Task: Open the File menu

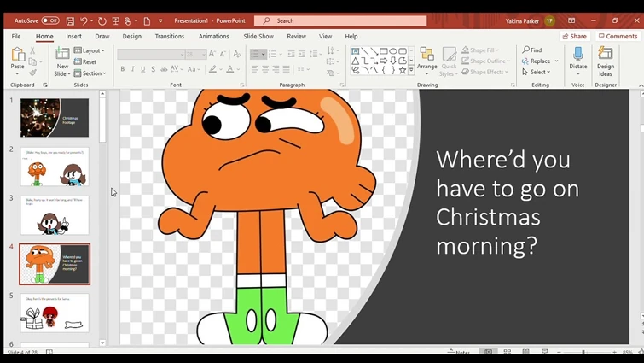Action: pos(16,36)
